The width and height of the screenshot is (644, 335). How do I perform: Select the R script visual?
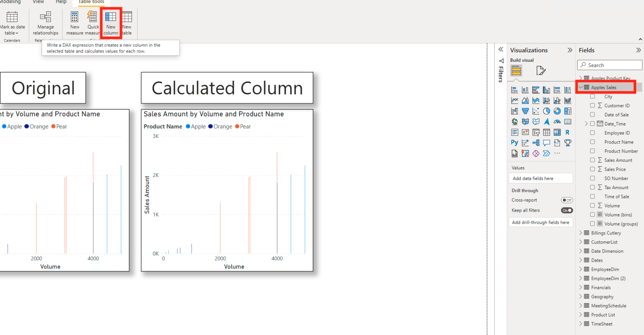[568, 132]
